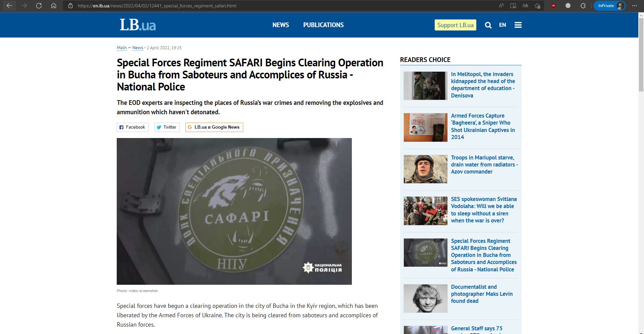Open the NEWS section
644x334 pixels.
coord(280,25)
